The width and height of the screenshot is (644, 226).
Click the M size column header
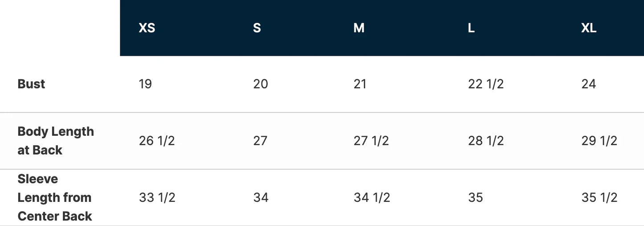click(x=359, y=28)
